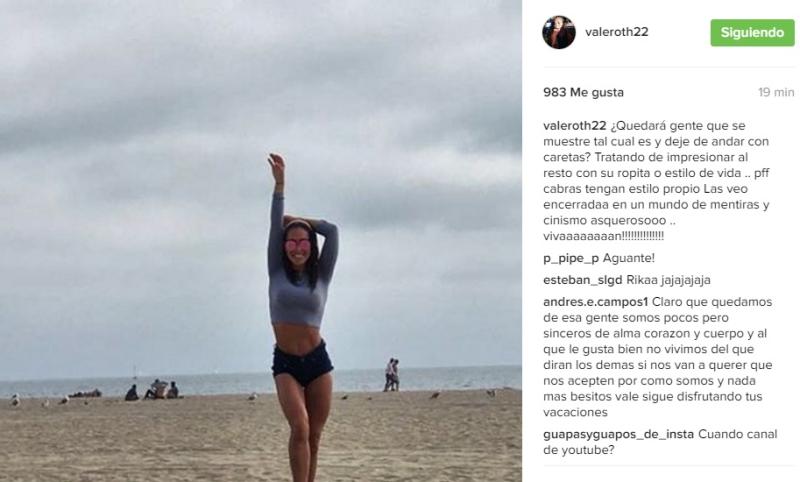The image size is (800, 482).
Task: Click the valeroth22 username in header
Action: [616, 32]
